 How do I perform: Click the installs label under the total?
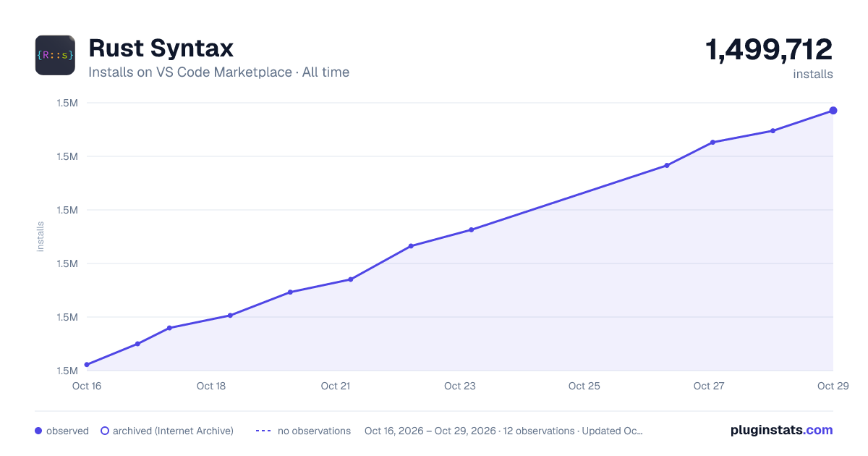(x=813, y=74)
